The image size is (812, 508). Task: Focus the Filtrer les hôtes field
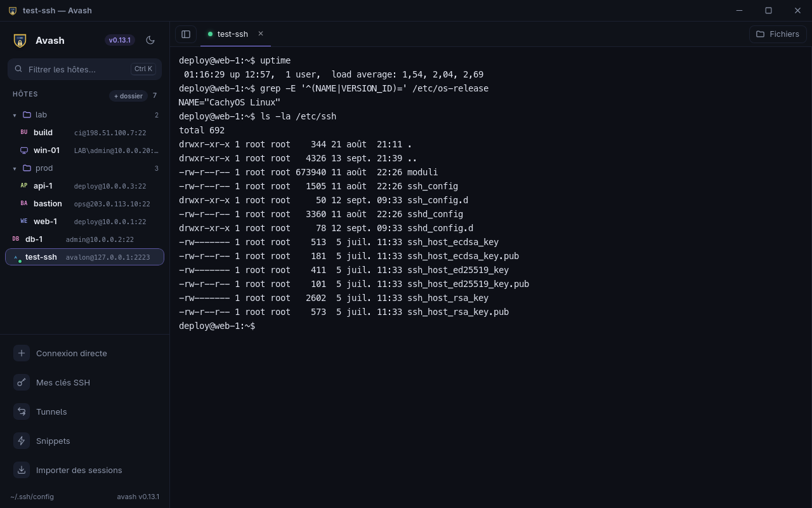pos(84,69)
